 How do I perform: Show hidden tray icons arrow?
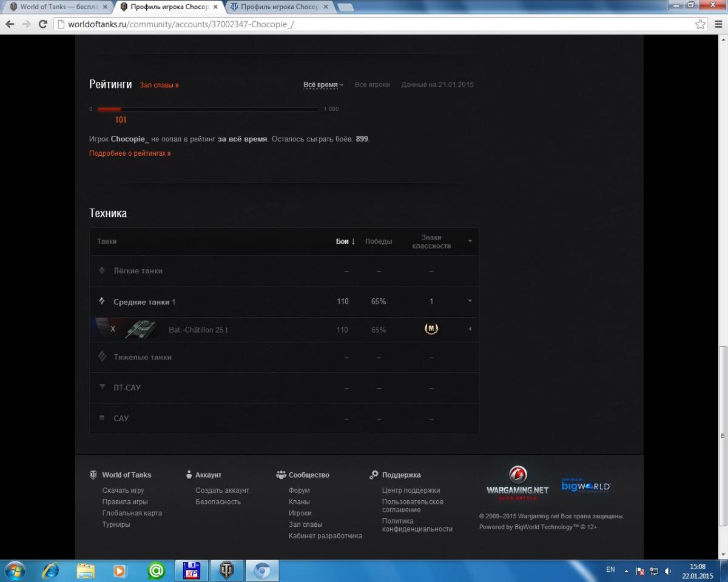(627, 571)
